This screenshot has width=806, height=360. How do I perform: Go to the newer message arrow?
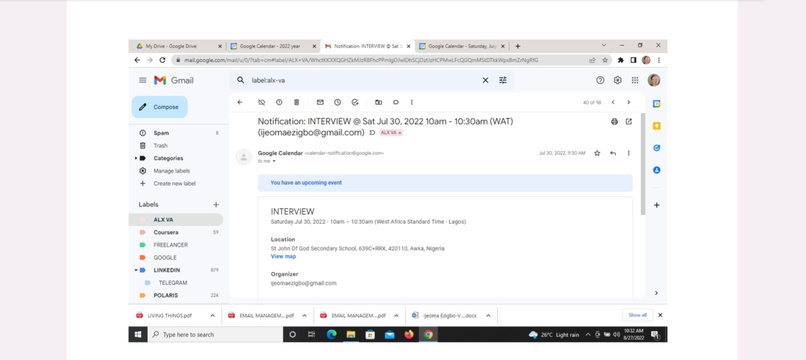pos(613,102)
